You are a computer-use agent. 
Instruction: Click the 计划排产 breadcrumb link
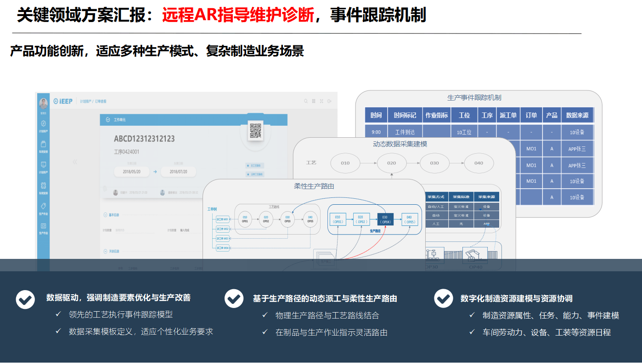tap(85, 101)
